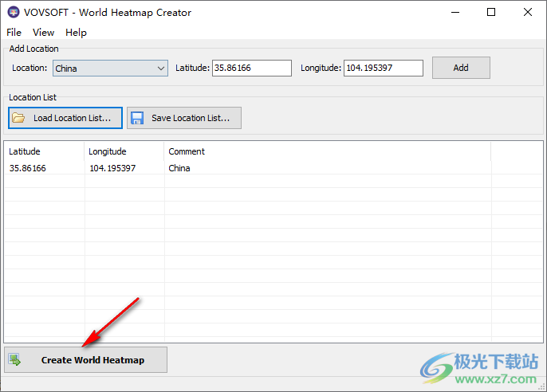
Task: Maximize the World Heatmap Creator window
Action: [491, 12]
